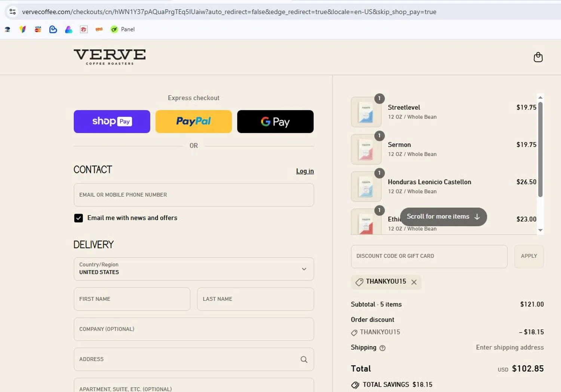Click the Streetlevel product thumbnail
The width and height of the screenshot is (561, 392).
366,112
